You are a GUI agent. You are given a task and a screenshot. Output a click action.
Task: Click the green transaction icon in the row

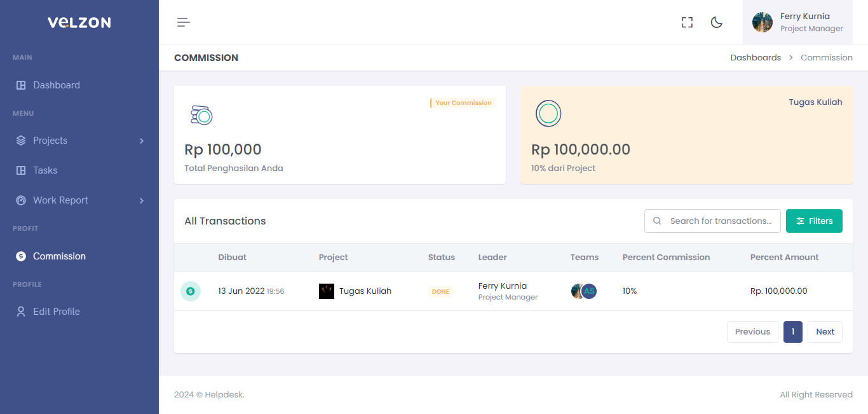191,291
